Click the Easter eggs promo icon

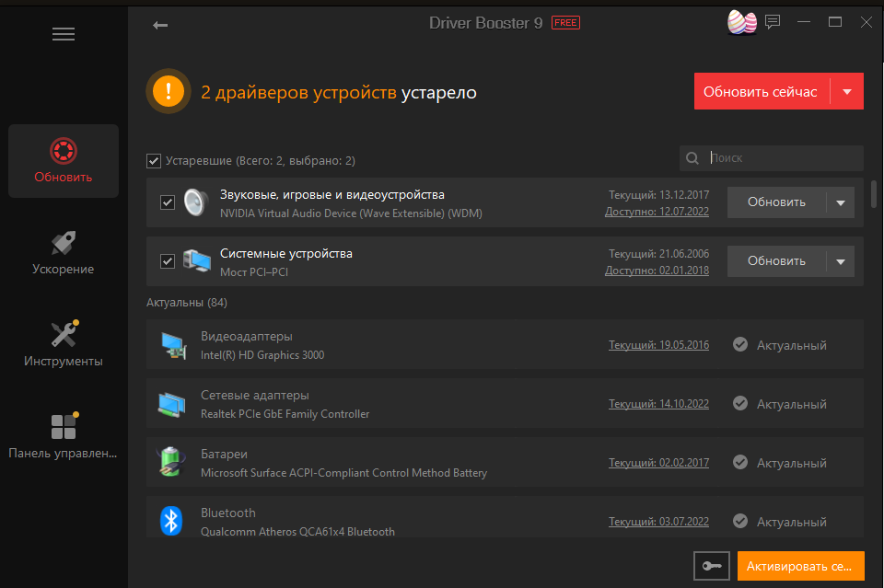[x=742, y=22]
